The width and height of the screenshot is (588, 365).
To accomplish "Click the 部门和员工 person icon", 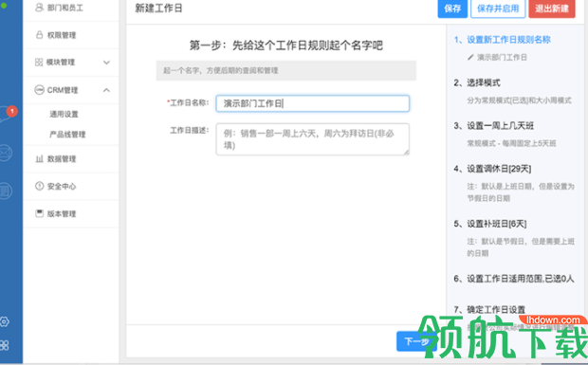I will (x=39, y=8).
